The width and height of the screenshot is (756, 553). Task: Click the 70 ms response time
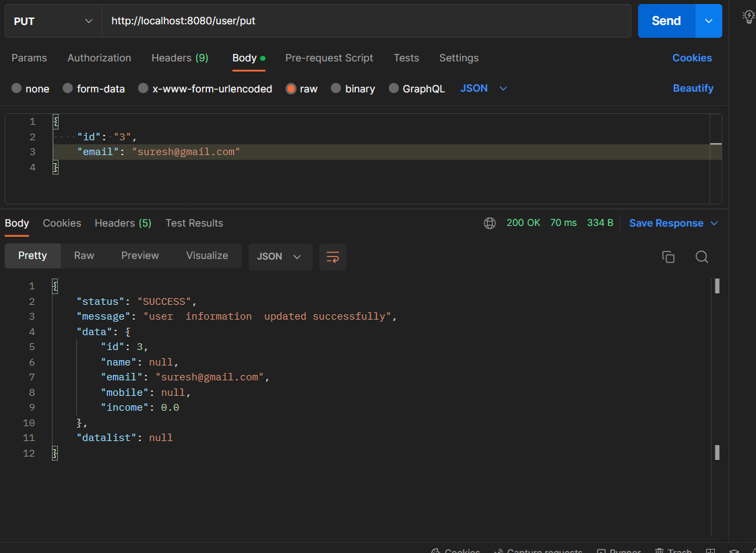[x=563, y=223]
